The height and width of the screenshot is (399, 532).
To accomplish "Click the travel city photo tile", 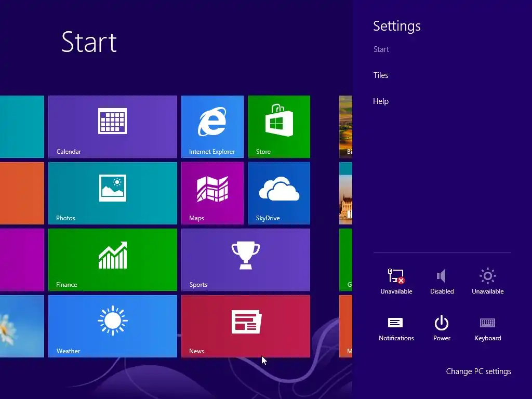I will [x=345, y=193].
